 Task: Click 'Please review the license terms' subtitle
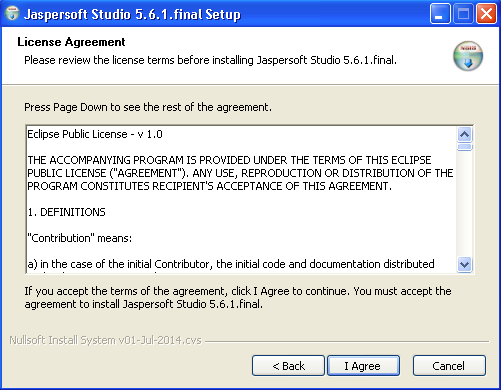(x=210, y=60)
